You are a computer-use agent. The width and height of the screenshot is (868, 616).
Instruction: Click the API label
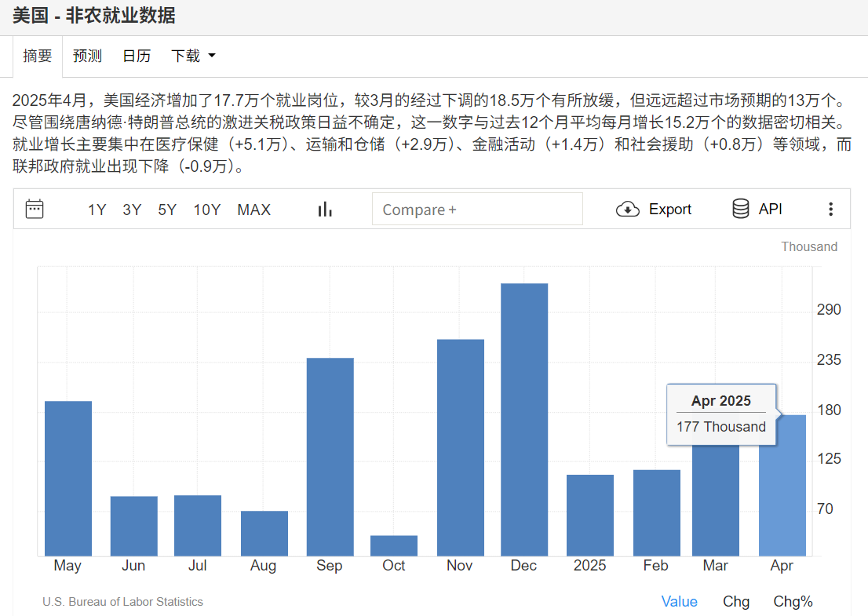[x=770, y=209]
